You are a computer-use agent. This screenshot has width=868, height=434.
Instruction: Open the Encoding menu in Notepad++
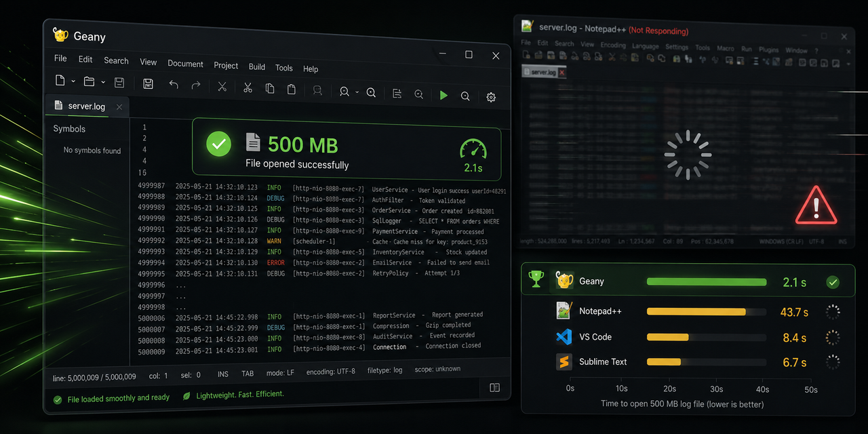tap(613, 45)
